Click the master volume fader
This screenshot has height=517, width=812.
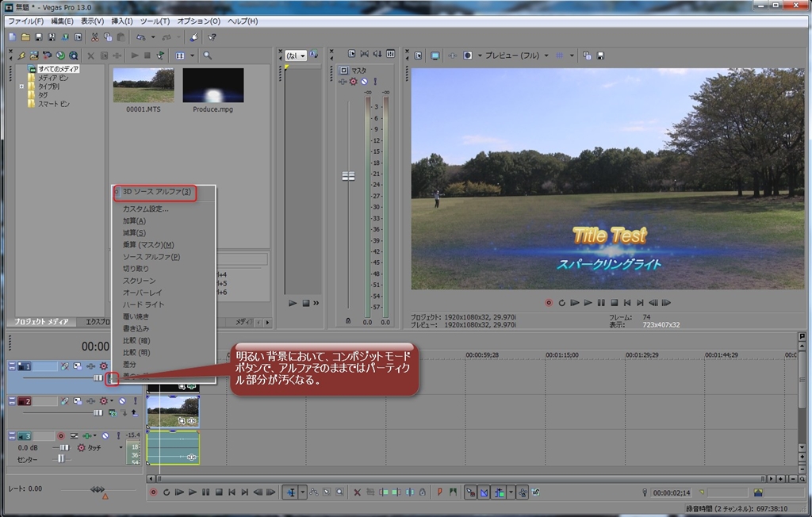[349, 176]
